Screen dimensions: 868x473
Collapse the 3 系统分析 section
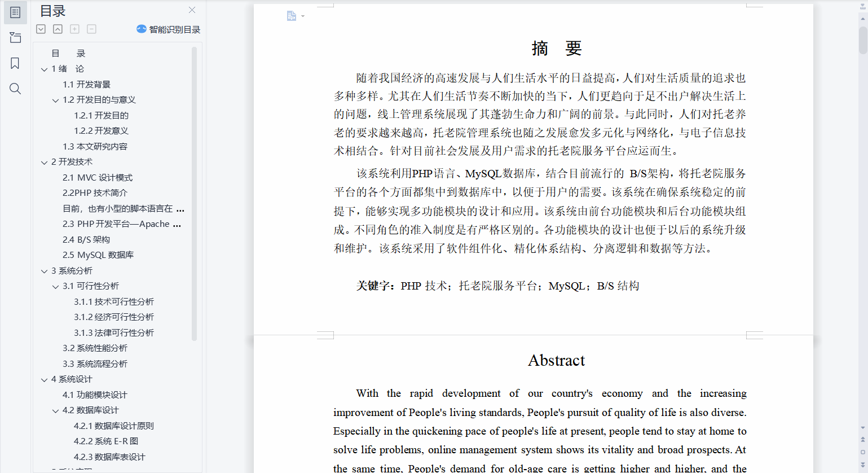(45, 271)
